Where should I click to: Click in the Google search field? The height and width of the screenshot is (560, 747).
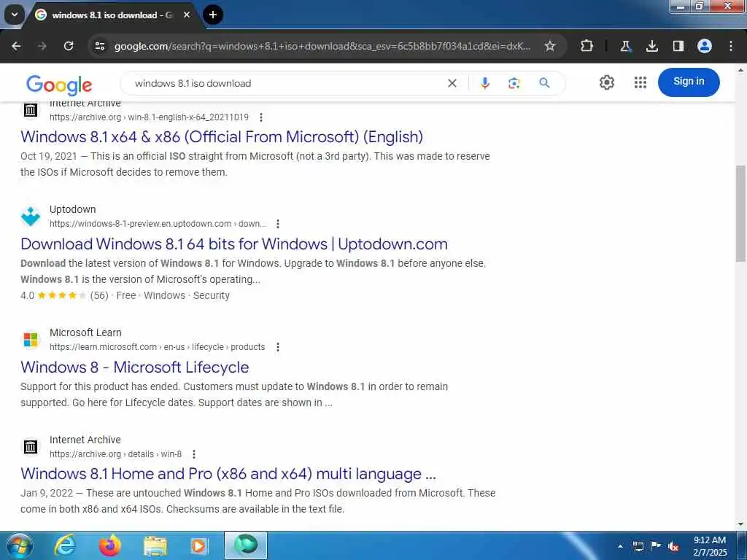point(286,83)
